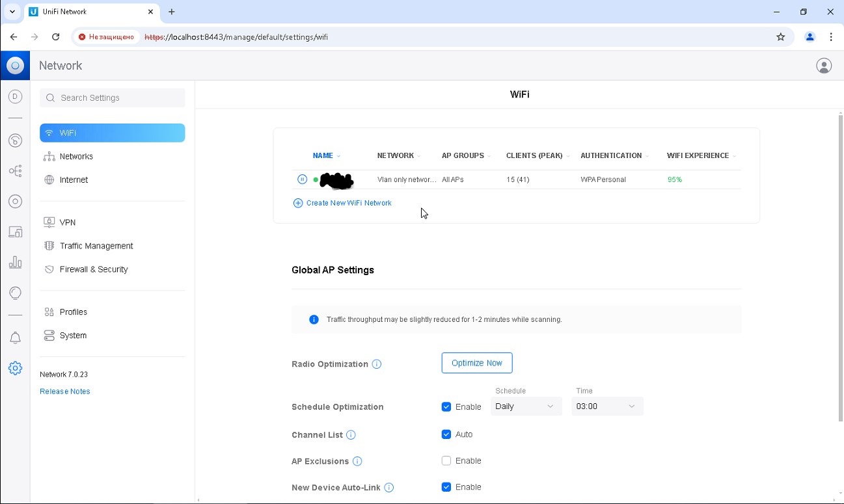Open Client Devices icon in left rail
The width and height of the screenshot is (844, 504).
15,232
